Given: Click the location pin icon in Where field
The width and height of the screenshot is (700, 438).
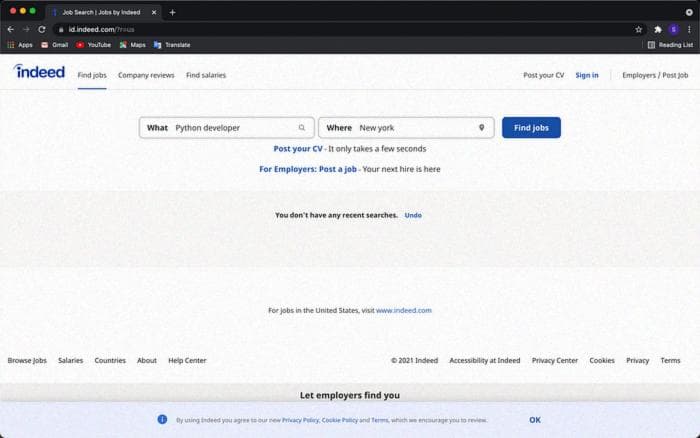Looking at the screenshot, I should coord(481,128).
